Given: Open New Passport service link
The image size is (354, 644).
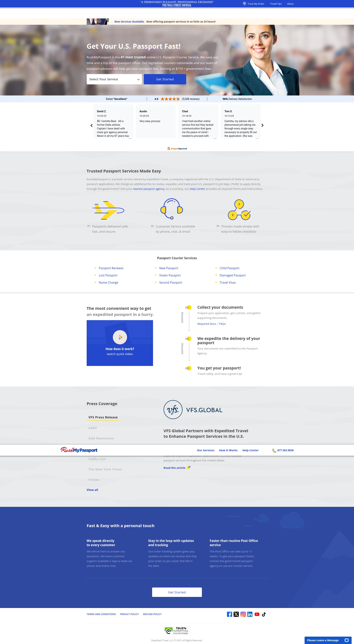Looking at the screenshot, I should tap(169, 268).
